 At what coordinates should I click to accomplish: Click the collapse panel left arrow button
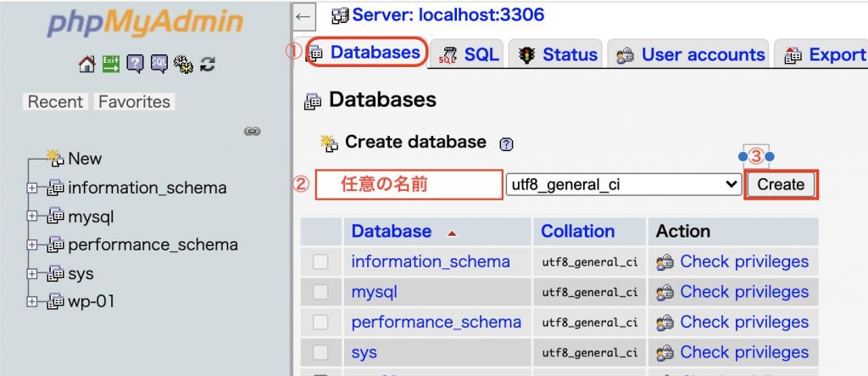[303, 16]
